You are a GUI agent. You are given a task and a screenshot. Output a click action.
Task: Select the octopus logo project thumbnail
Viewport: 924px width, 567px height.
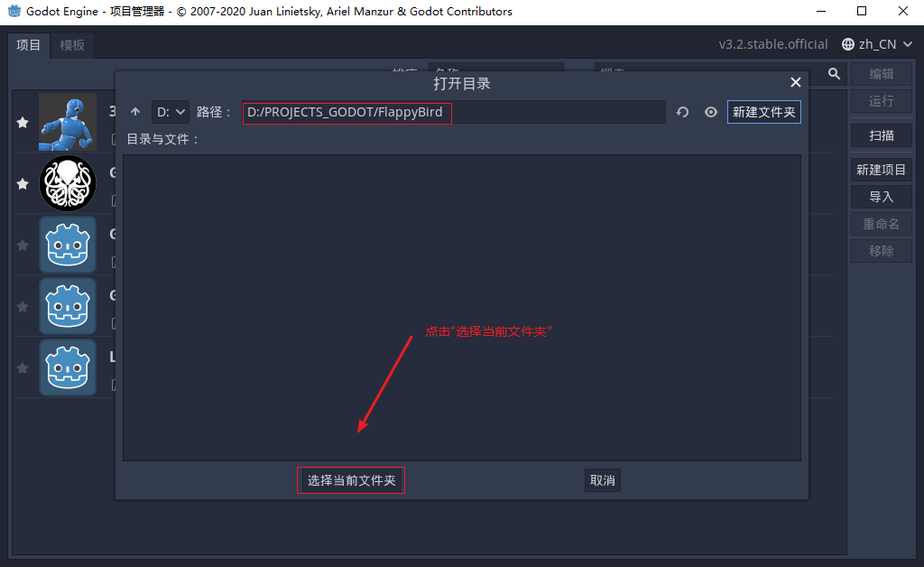tap(68, 183)
